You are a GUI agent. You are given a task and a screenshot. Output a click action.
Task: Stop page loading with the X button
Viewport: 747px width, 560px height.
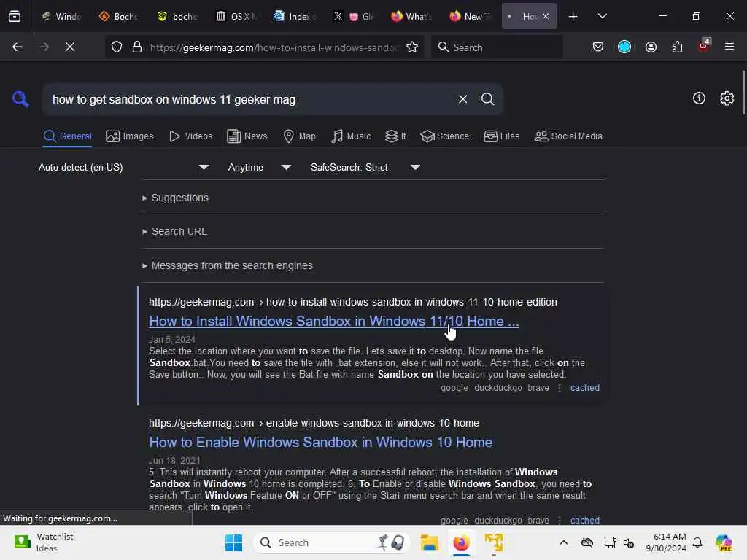(x=69, y=47)
